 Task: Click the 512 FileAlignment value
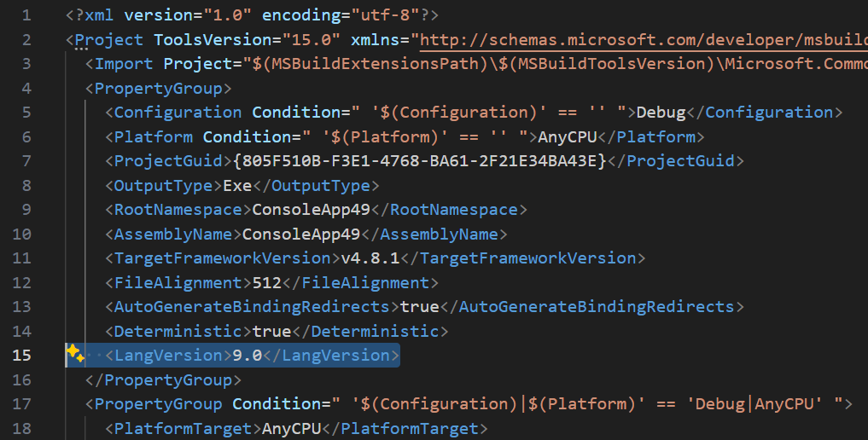[267, 282]
